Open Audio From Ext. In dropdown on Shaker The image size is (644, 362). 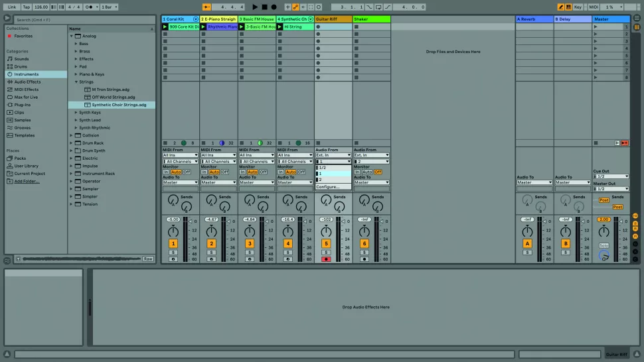click(371, 155)
